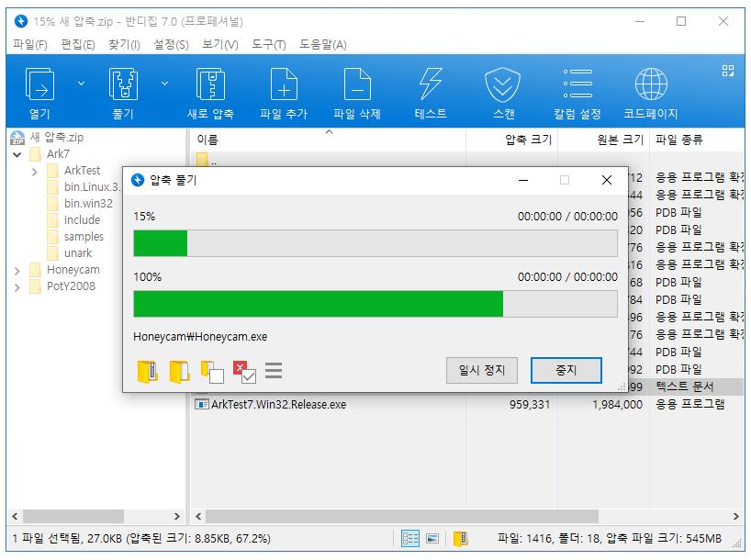751x560 pixels.
Task: Open the 도구(T) menu
Action: coord(269,45)
